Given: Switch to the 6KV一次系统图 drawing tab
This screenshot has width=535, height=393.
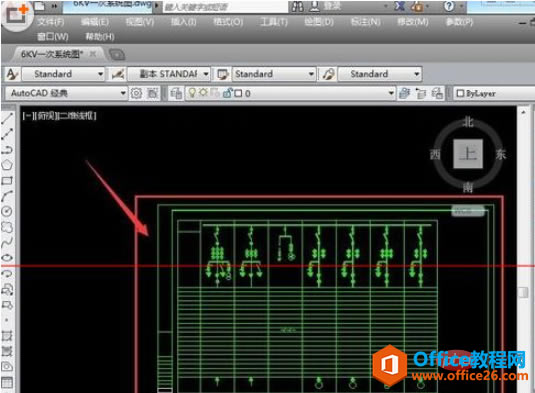Looking at the screenshot, I should tap(52, 54).
